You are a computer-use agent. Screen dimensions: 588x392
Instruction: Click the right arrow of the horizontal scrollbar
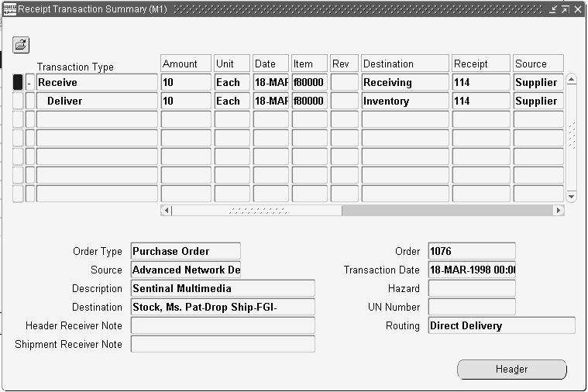pyautogui.click(x=559, y=211)
